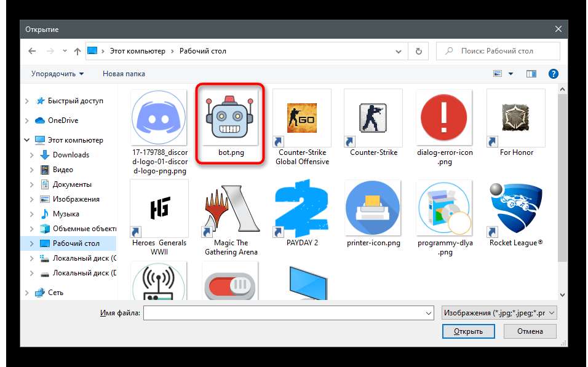This screenshot has height=367, width=588.
Task: Select the Wi-Fi router image thumbnail
Action: coord(159,281)
